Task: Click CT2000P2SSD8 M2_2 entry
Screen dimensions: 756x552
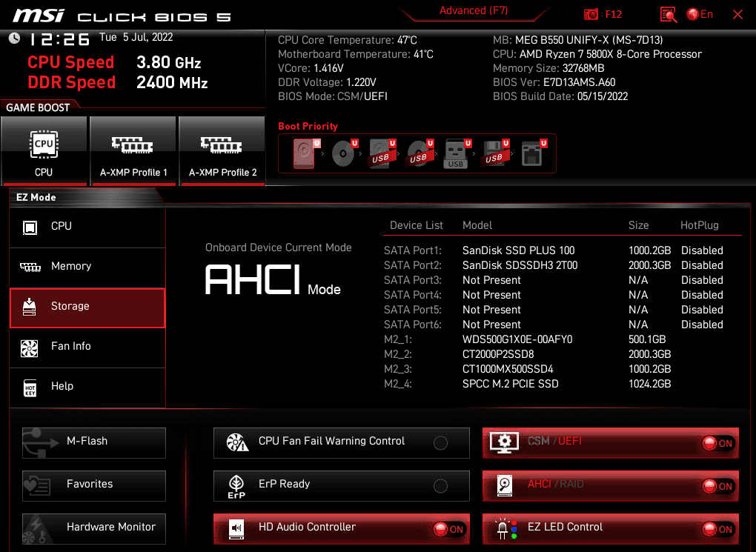Action: pos(498,354)
